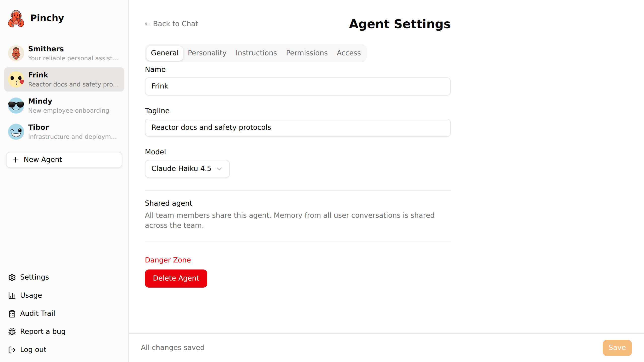Open the Usage chart icon
This screenshot has width=644, height=362.
point(12,295)
